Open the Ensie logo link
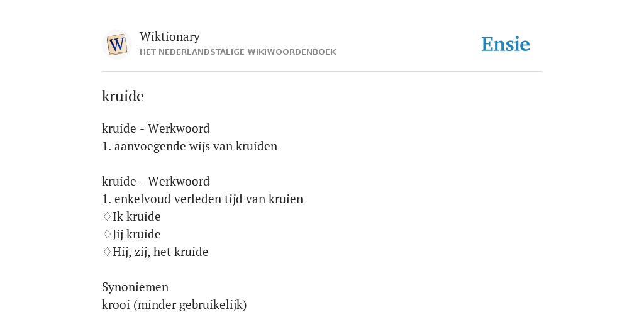Viewport: 644px width, 322px height. [506, 45]
